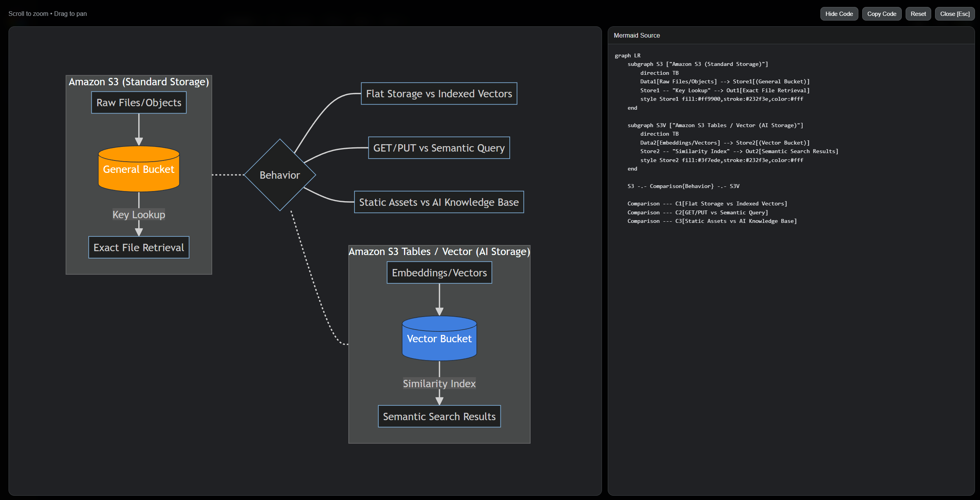The image size is (980, 500).
Task: Close the viewer with Close [Esc]
Action: click(x=955, y=14)
